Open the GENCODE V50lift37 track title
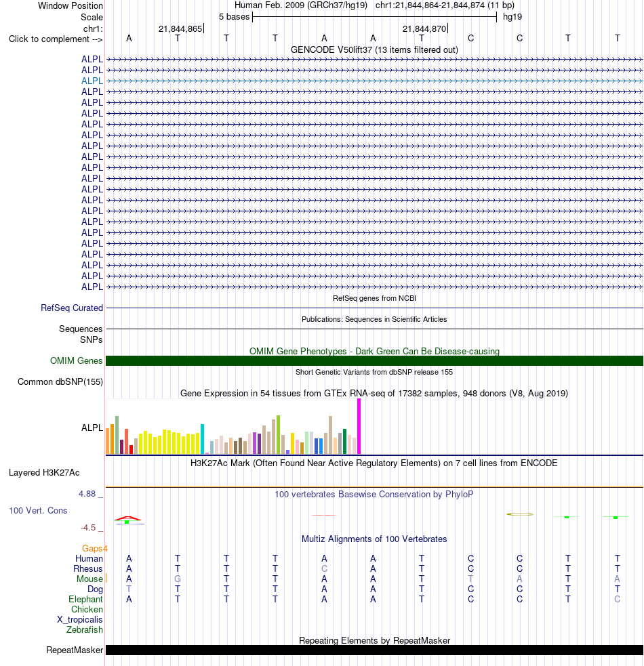This screenshot has height=666, width=644. click(374, 49)
